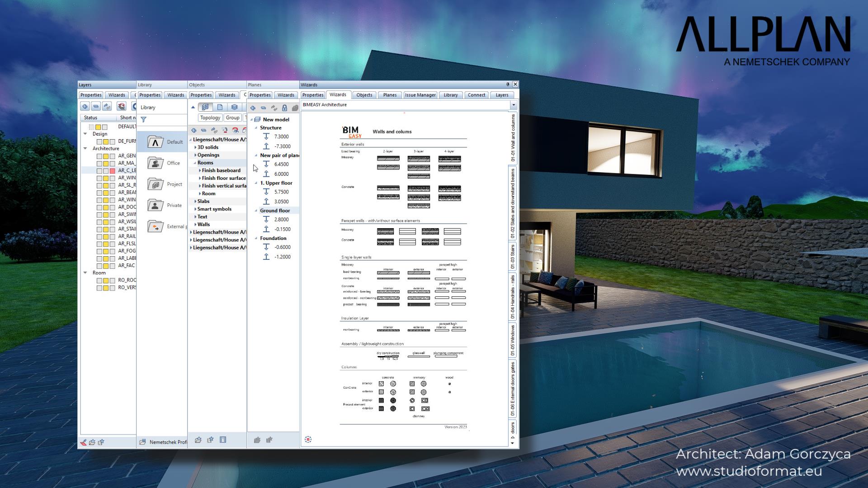Click expand-all icon in Layers toolbar
Viewport: 868px width, 488px height.
pos(85,106)
